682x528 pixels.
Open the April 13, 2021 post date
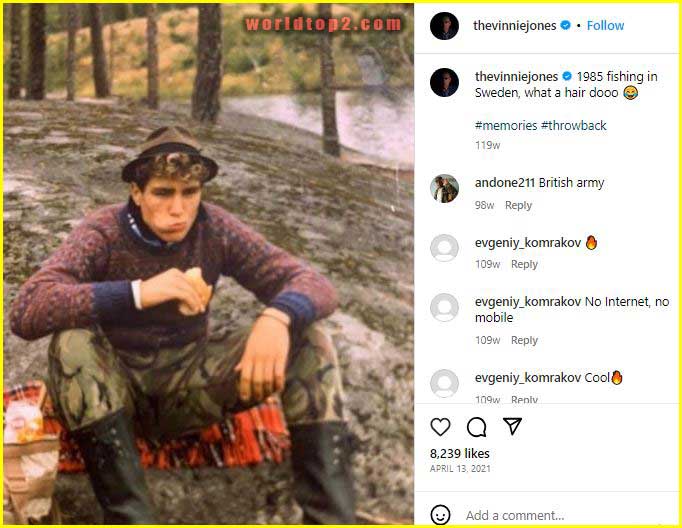[x=460, y=468]
